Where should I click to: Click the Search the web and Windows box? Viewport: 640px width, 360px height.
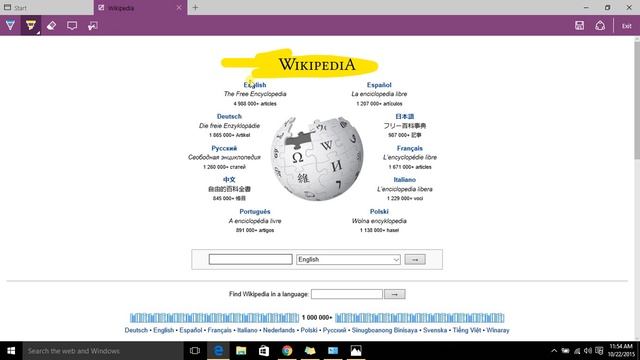(103, 351)
